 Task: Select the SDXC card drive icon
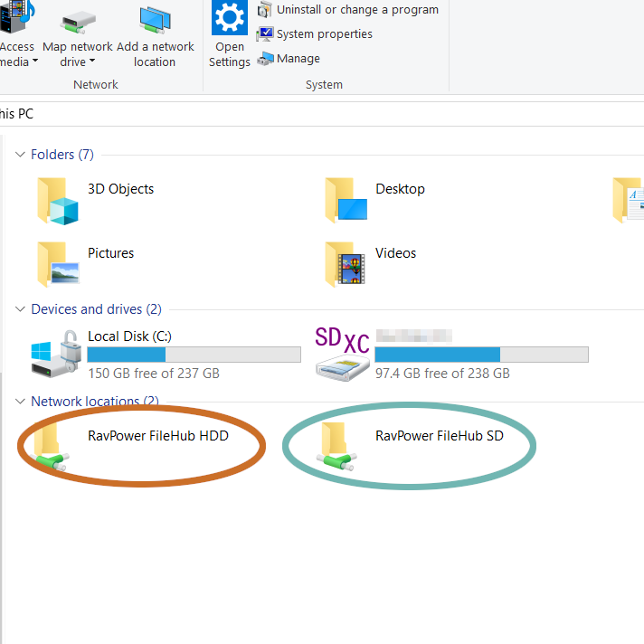pyautogui.click(x=343, y=354)
